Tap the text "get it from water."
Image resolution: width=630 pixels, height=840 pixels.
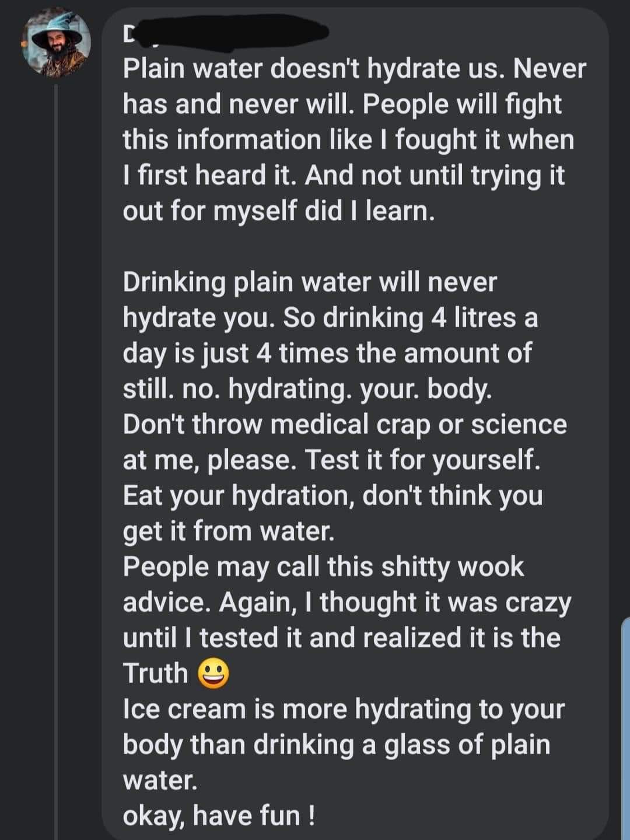point(229,531)
